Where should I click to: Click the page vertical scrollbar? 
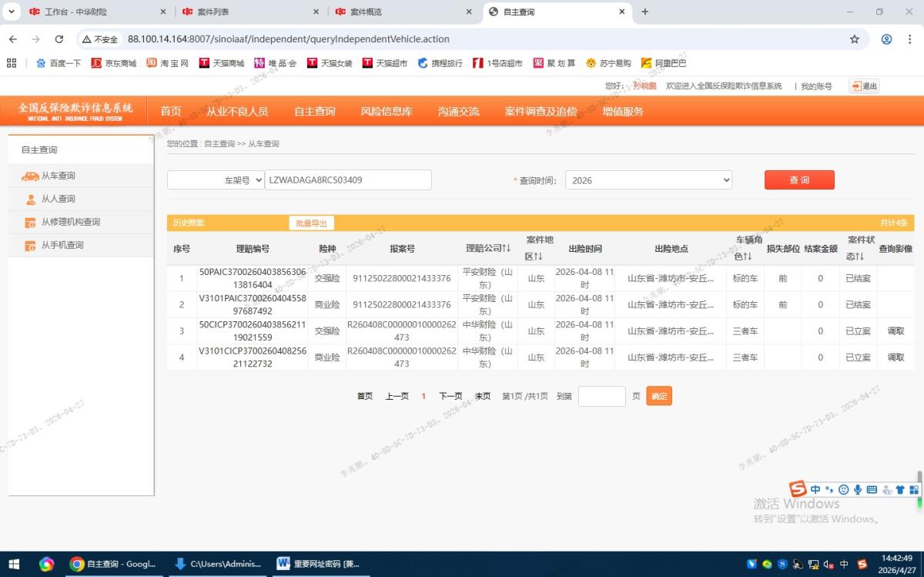click(x=919, y=491)
